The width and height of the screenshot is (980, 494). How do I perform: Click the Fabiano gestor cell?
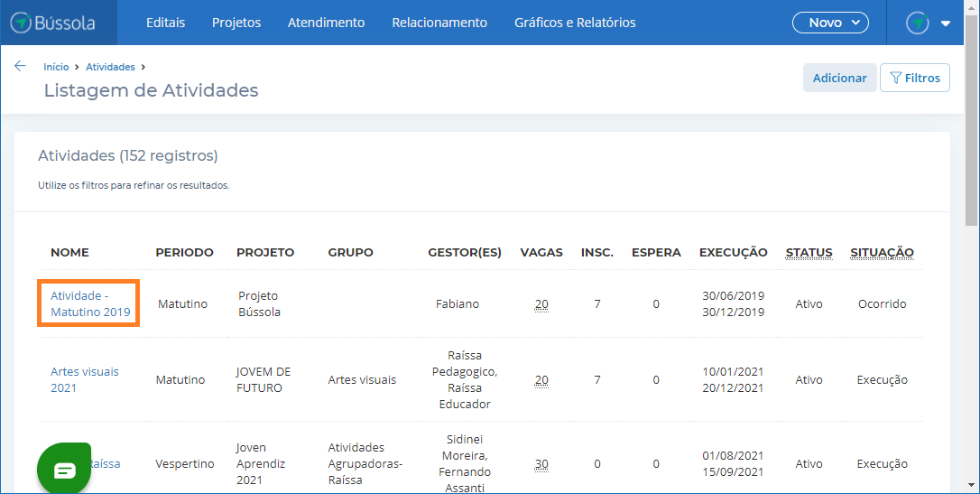coord(458,304)
